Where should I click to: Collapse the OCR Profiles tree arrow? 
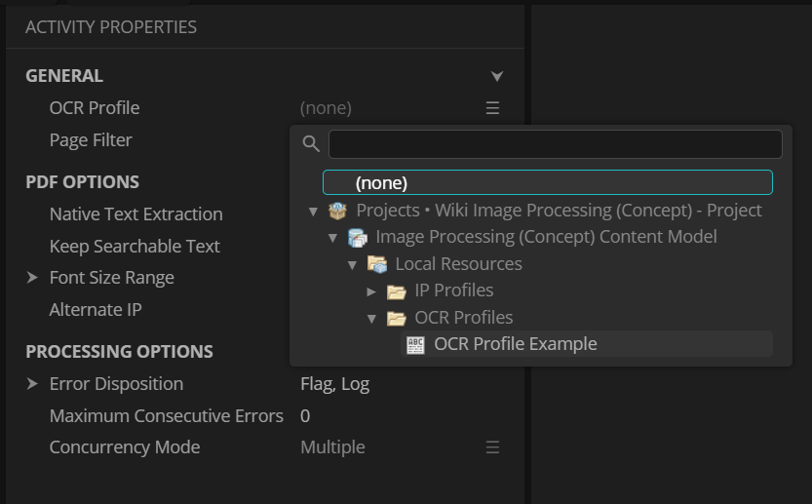tap(371, 319)
